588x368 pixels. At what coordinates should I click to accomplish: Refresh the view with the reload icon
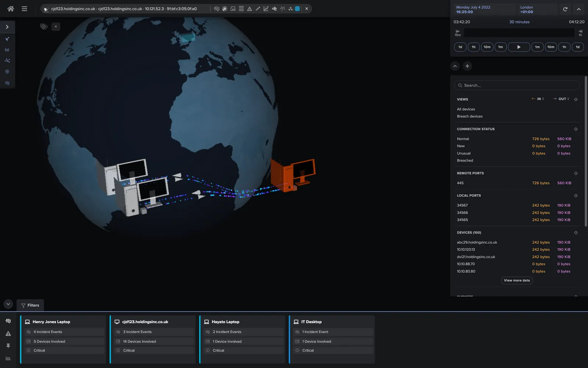[x=566, y=9]
